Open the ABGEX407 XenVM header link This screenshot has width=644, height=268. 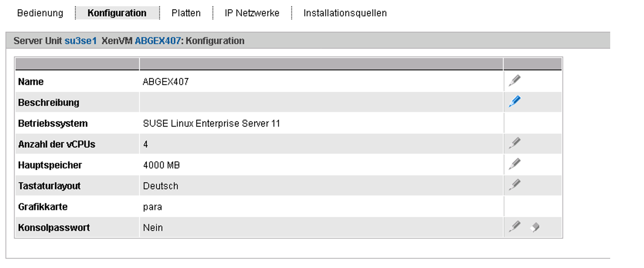point(158,41)
